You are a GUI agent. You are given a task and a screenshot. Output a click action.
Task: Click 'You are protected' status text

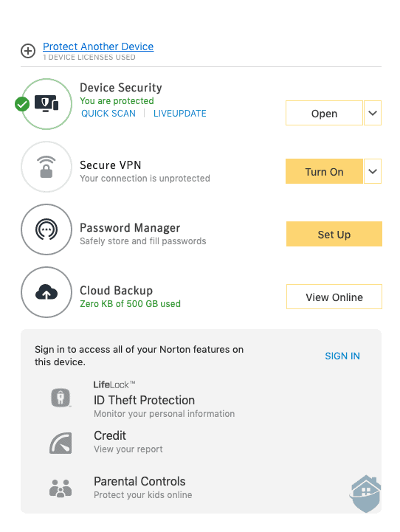(x=117, y=101)
